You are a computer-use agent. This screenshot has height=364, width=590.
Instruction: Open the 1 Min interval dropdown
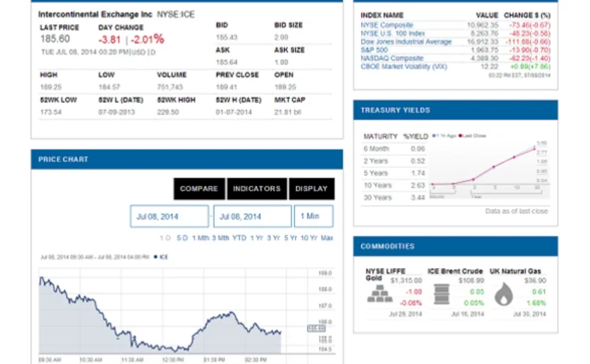click(313, 216)
